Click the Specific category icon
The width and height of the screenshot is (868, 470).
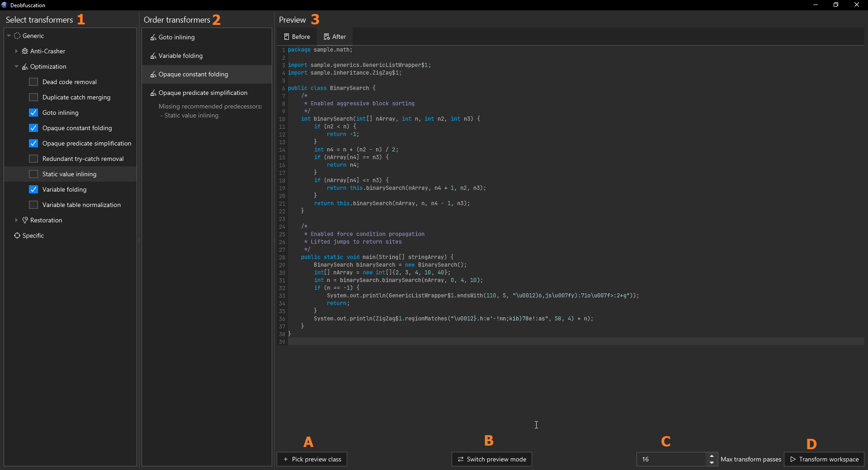click(17, 235)
